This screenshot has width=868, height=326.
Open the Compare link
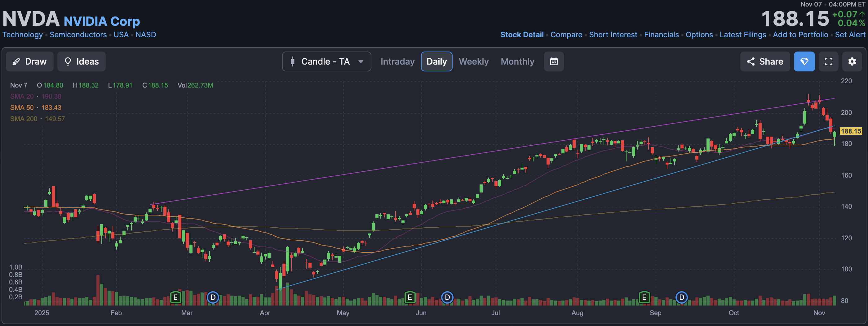[566, 35]
